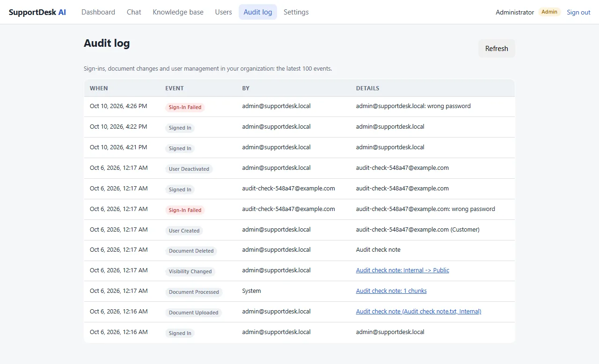This screenshot has width=599, height=364.
Task: Click the Refresh button
Action: click(497, 49)
